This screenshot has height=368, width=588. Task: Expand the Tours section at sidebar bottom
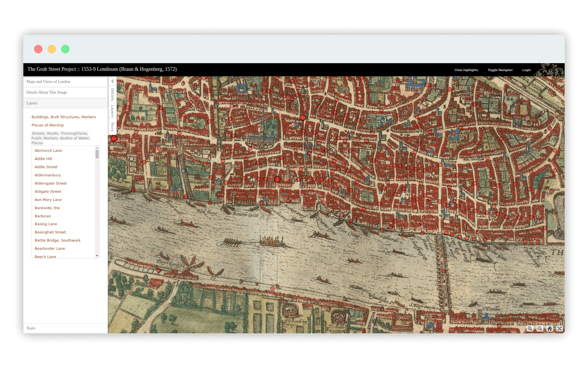pyautogui.click(x=65, y=328)
